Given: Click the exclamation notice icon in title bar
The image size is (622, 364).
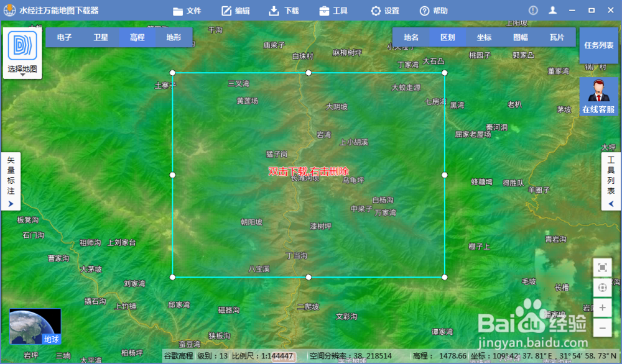Looking at the screenshot, I should pyautogui.click(x=533, y=11).
